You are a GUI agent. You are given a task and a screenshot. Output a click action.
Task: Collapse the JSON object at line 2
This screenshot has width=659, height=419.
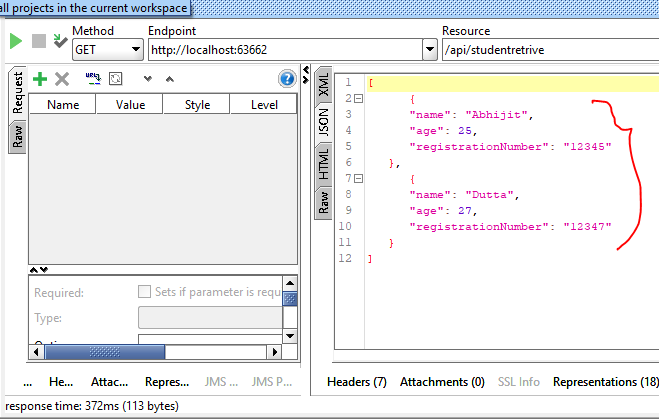358,98
